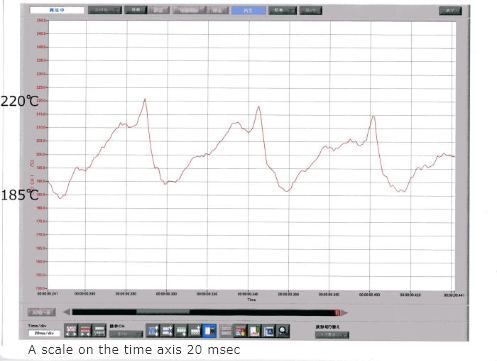Click the gray grid lines display icon
This screenshot has height=361, width=497.
pos(226,331)
